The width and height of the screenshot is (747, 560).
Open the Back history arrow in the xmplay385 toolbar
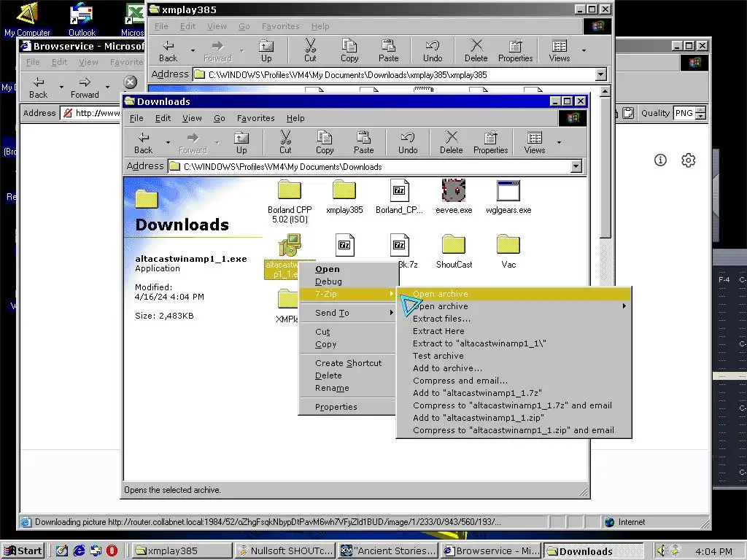(193, 50)
